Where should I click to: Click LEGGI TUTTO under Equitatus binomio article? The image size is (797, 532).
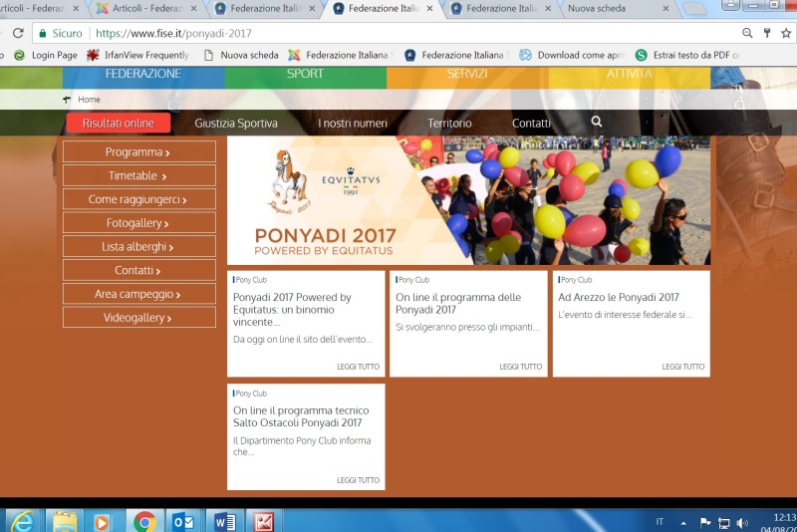[358, 367]
